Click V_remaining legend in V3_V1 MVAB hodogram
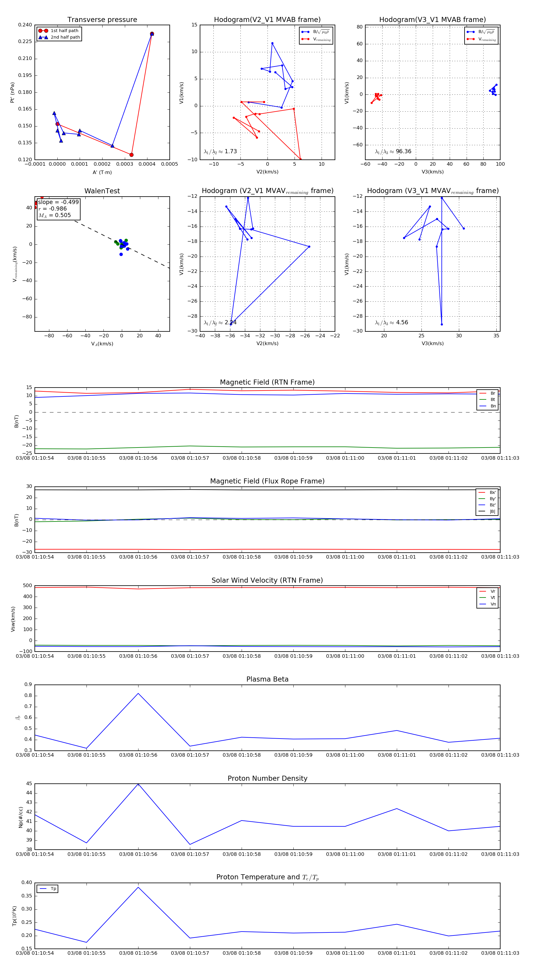The image size is (535, 980). [x=481, y=39]
